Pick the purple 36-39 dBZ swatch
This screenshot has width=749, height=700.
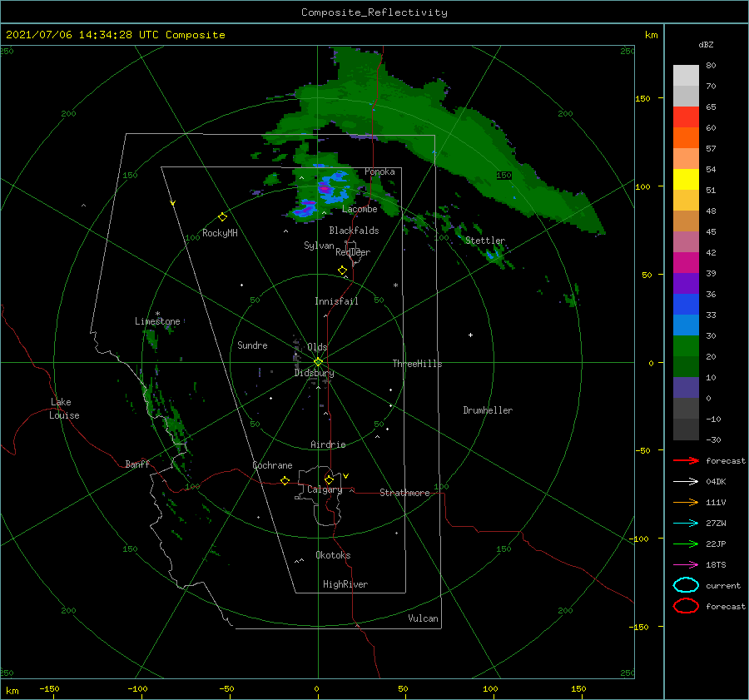click(686, 283)
